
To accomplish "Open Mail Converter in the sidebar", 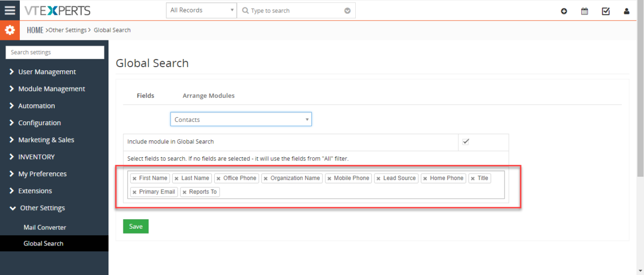I will pos(45,227).
